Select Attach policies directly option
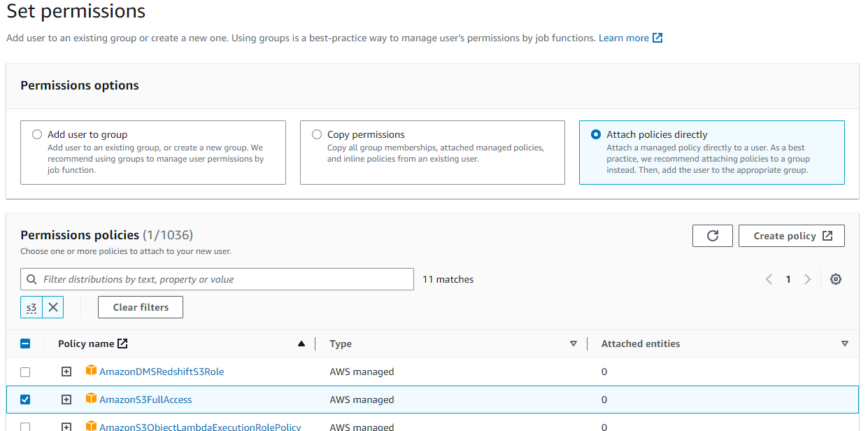Screen dimensions: 868x431 coord(596,134)
